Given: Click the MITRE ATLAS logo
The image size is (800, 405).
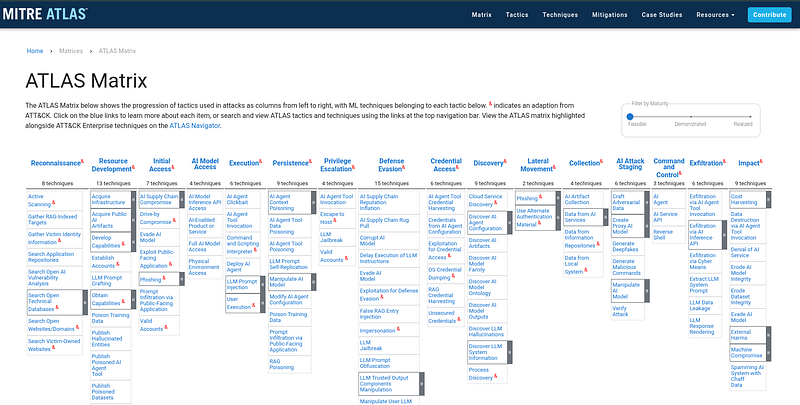Looking at the screenshot, I should click(45, 14).
